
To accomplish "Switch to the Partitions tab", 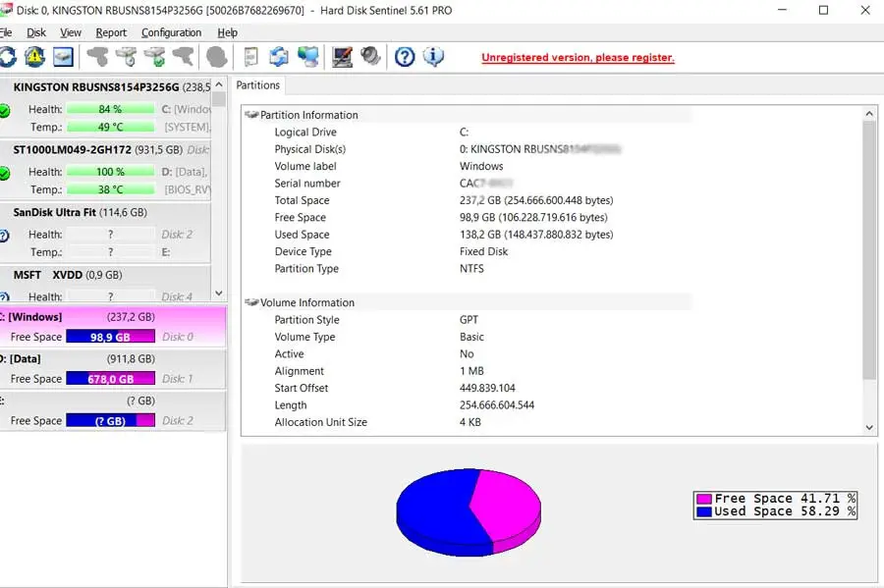I will (257, 85).
